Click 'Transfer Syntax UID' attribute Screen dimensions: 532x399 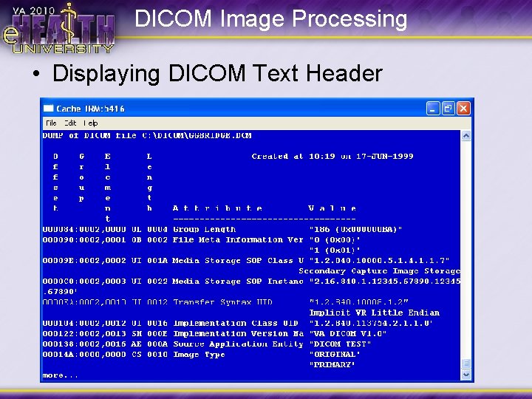(x=222, y=302)
